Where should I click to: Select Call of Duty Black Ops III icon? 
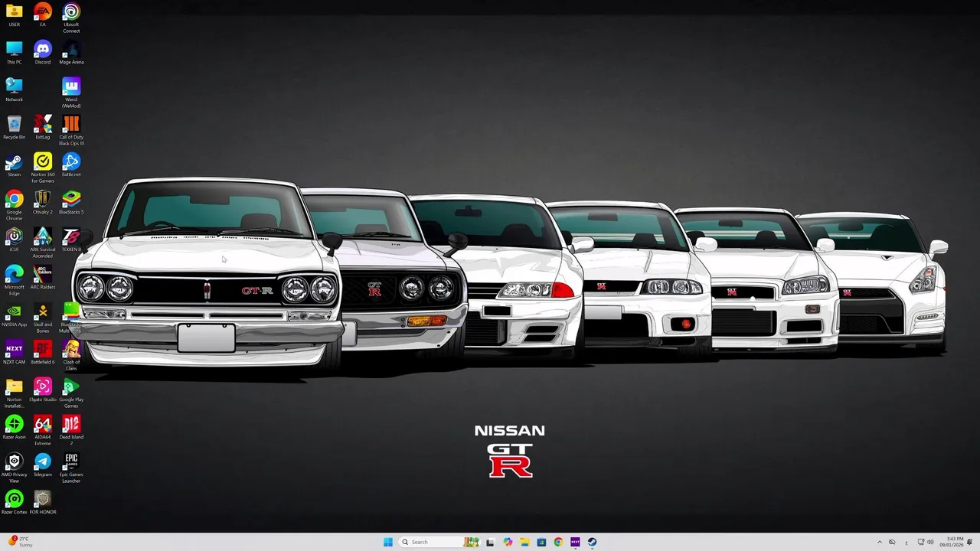coord(71,131)
